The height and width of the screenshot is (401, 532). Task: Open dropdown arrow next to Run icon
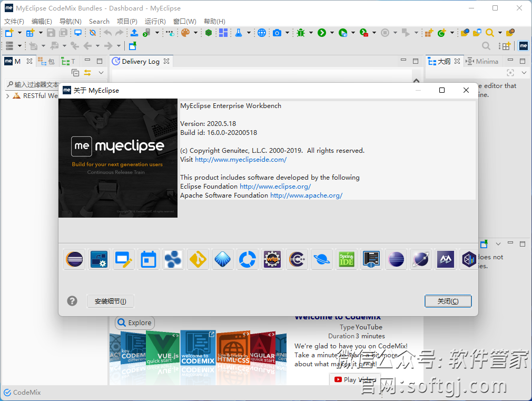[x=332, y=33]
